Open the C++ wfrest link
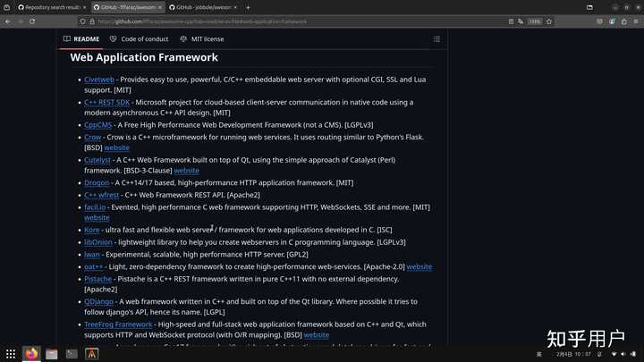 coord(101,195)
